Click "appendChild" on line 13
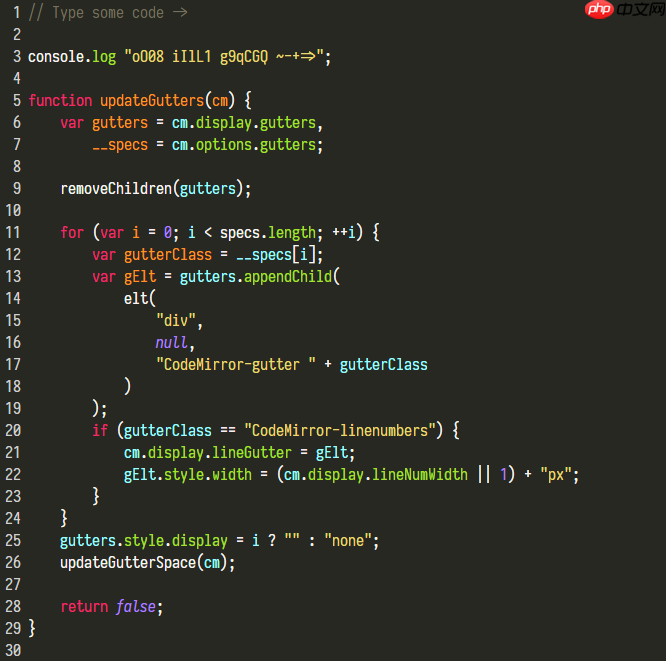Viewport: 666px width, 661px height. click(x=288, y=277)
